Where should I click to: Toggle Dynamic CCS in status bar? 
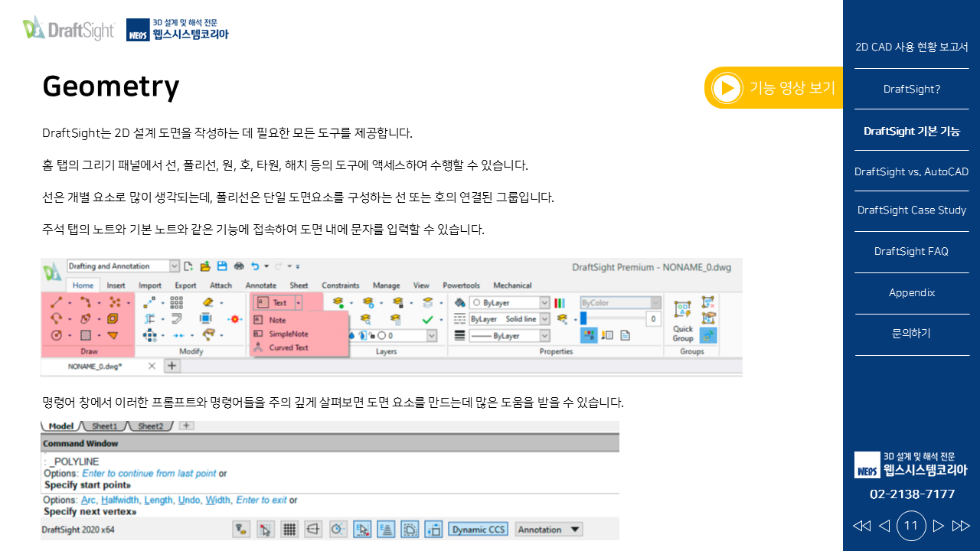[x=479, y=529]
